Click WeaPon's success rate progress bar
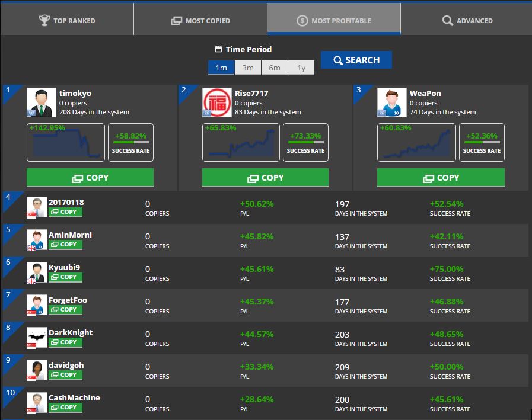The image size is (532, 420). [482, 142]
